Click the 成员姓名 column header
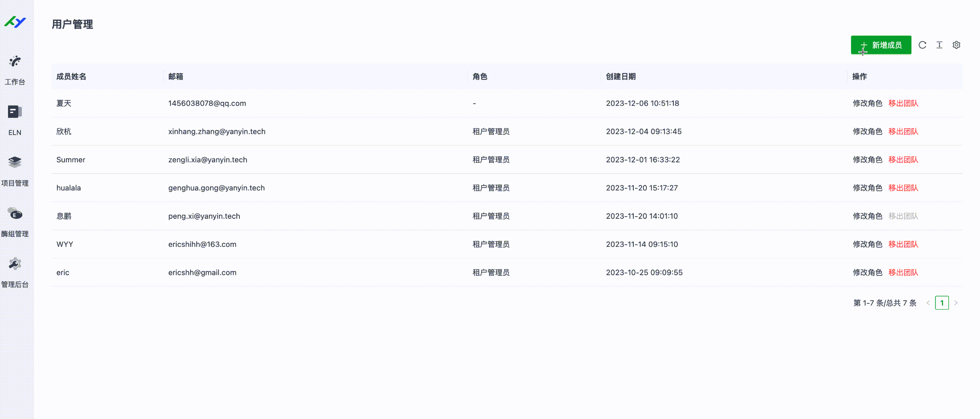 [71, 76]
